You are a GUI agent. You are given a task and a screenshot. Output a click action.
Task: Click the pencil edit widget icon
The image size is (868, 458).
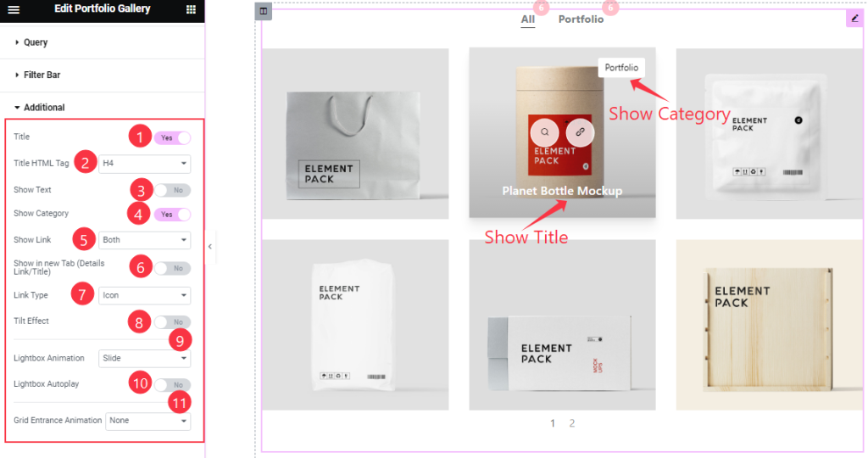pos(854,19)
